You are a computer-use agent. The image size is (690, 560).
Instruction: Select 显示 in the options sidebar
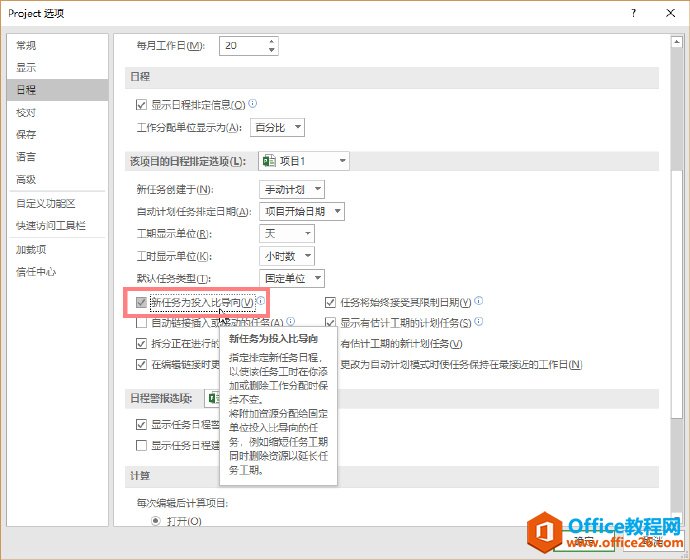coord(57,68)
